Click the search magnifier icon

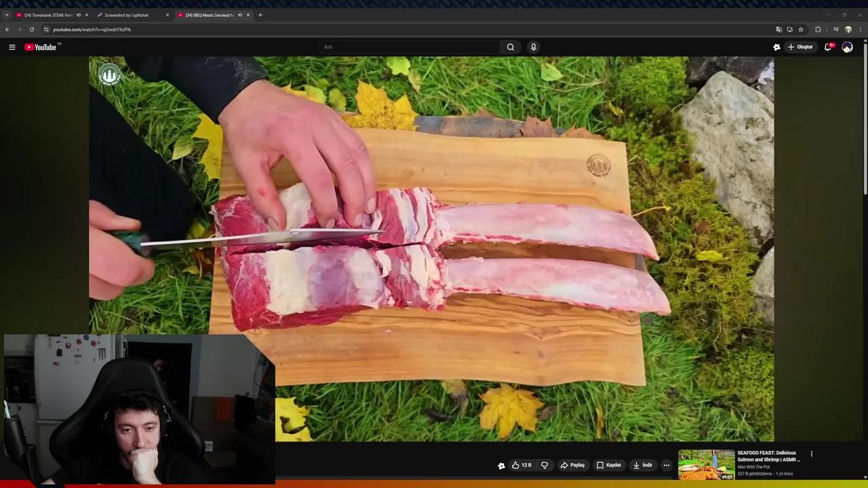click(510, 47)
